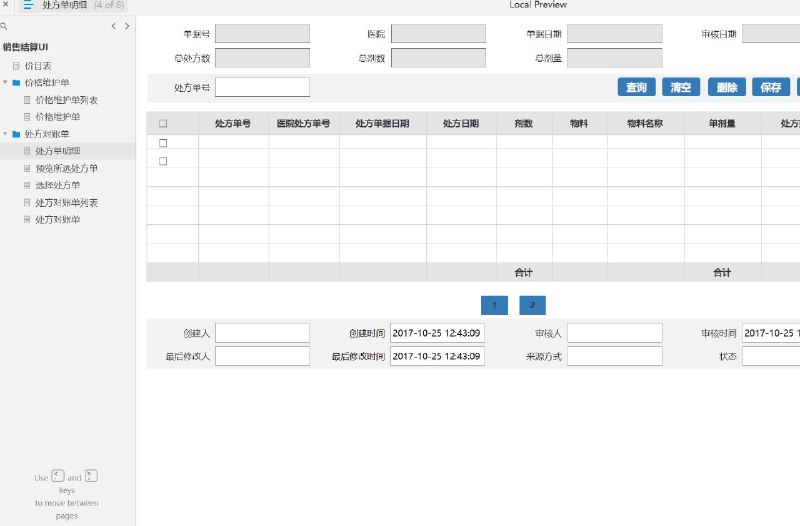Click the 审核人 input field
The height and width of the screenshot is (526, 800).
pos(615,333)
